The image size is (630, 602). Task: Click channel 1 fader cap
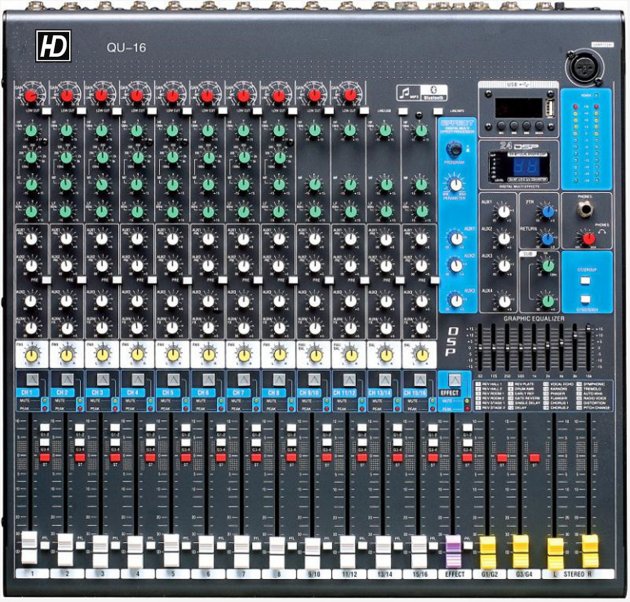click(29, 549)
